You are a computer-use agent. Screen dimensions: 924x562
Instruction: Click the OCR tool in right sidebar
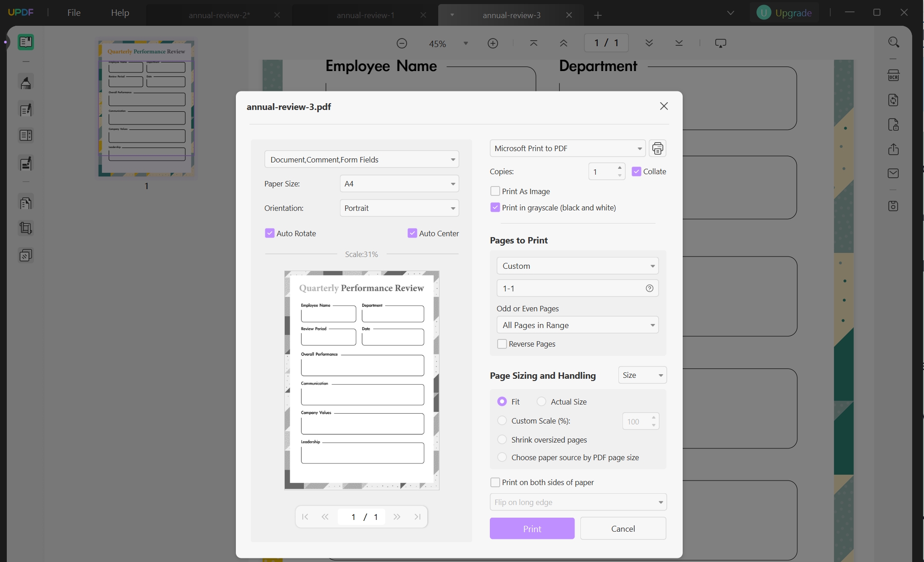tap(893, 76)
